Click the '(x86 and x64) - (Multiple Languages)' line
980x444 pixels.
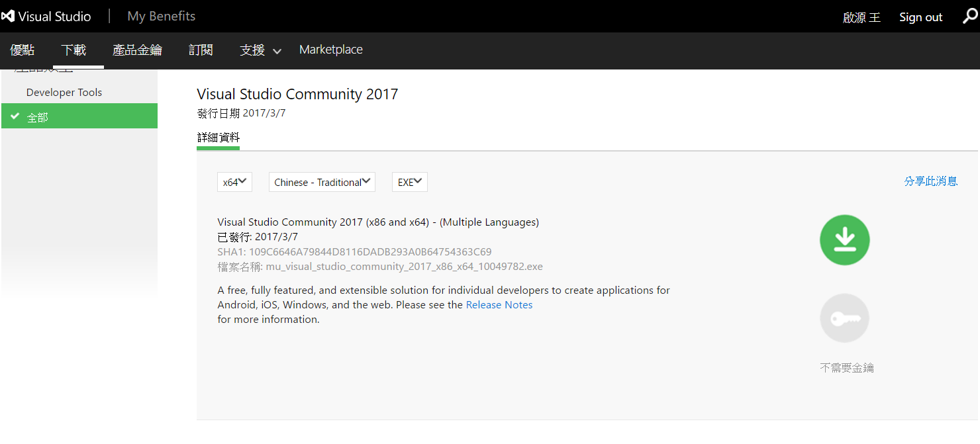coord(378,222)
